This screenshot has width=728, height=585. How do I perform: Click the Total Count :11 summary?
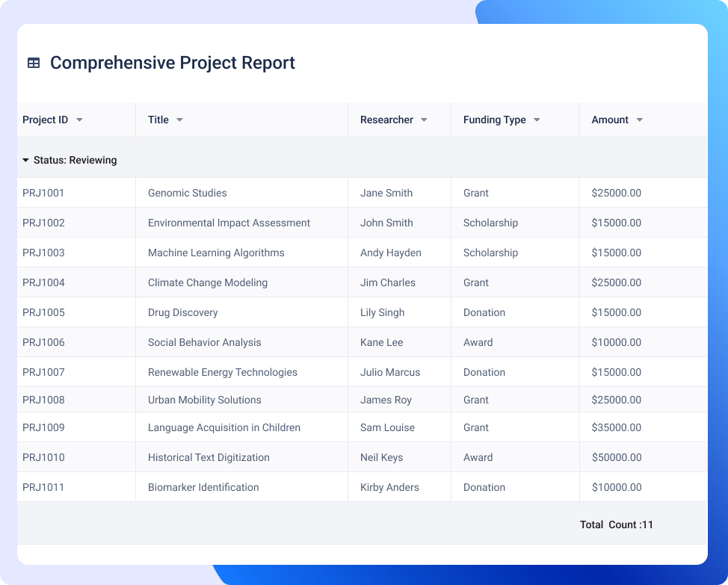click(x=616, y=524)
